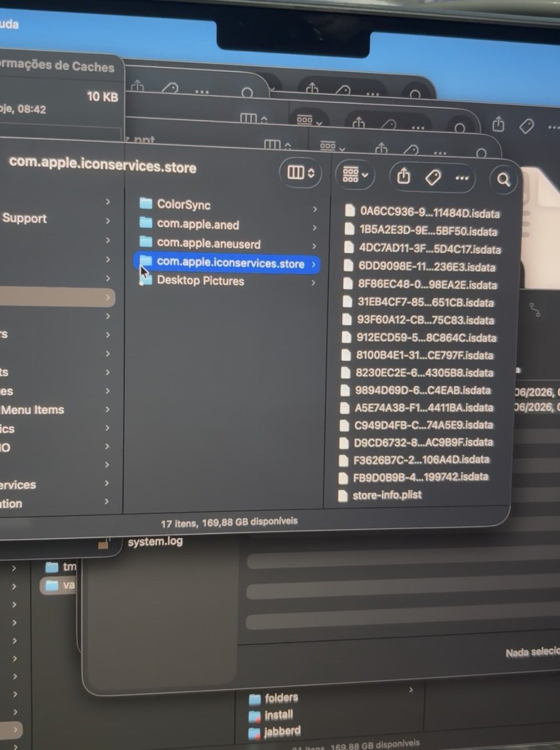This screenshot has width=560, height=750.
Task: Open the Tags icon in the front Finder toolbar
Action: coord(432,178)
